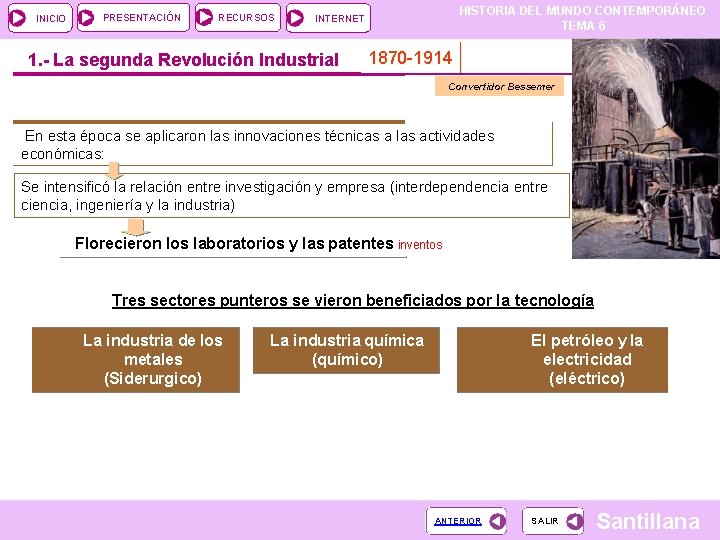
Task: Click the HISTORIA DEL MUNDO CONTEMPORÁNEO header
Action: click(x=582, y=11)
